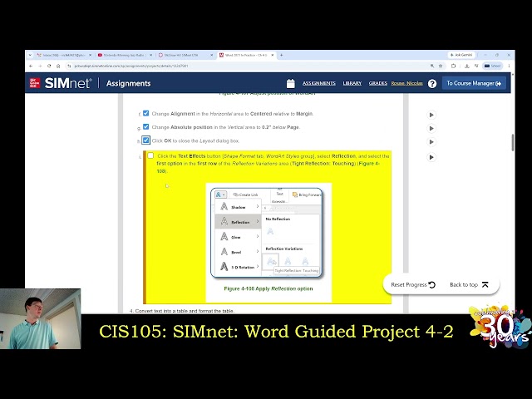The width and height of the screenshot is (532, 399).
Task: Open the browser downloads icon
Action: click(x=467, y=66)
